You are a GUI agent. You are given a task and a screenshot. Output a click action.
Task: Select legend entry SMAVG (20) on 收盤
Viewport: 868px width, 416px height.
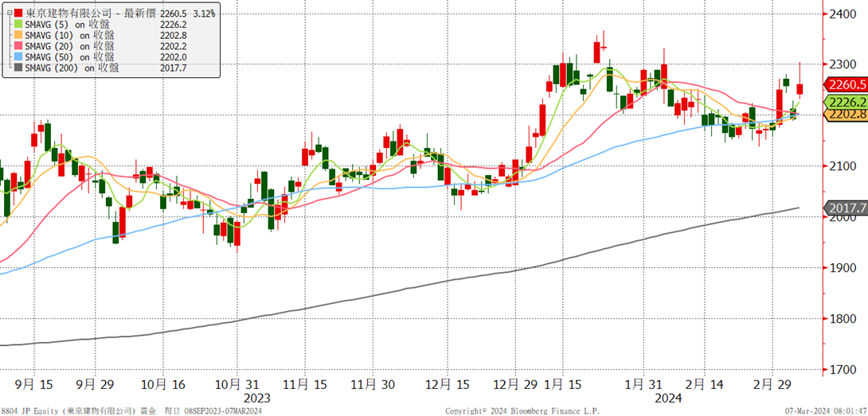tap(70, 46)
